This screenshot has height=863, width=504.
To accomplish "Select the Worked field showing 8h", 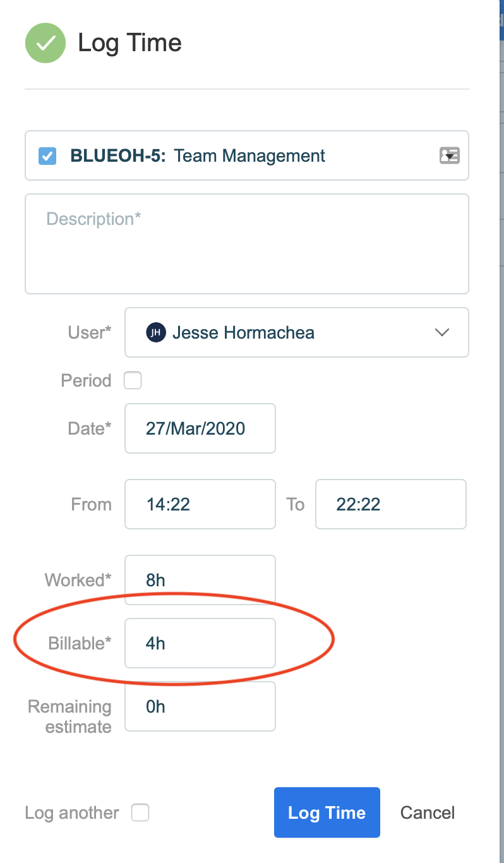I will [x=200, y=580].
